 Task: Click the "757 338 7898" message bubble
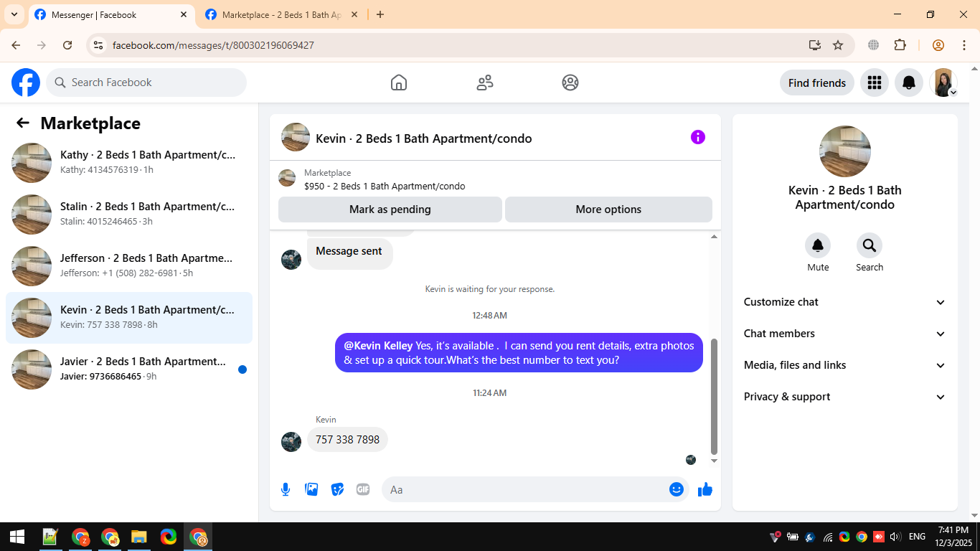point(347,440)
